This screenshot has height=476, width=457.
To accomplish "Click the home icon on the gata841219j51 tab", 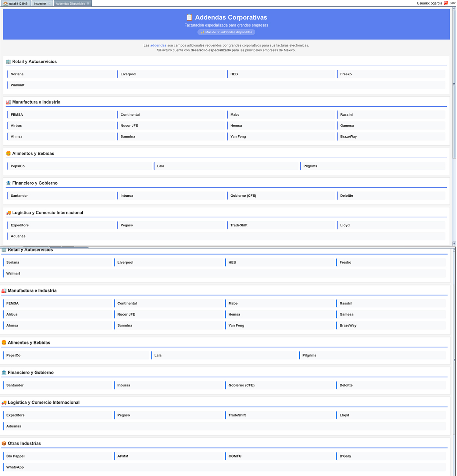I will (x=5, y=3).
